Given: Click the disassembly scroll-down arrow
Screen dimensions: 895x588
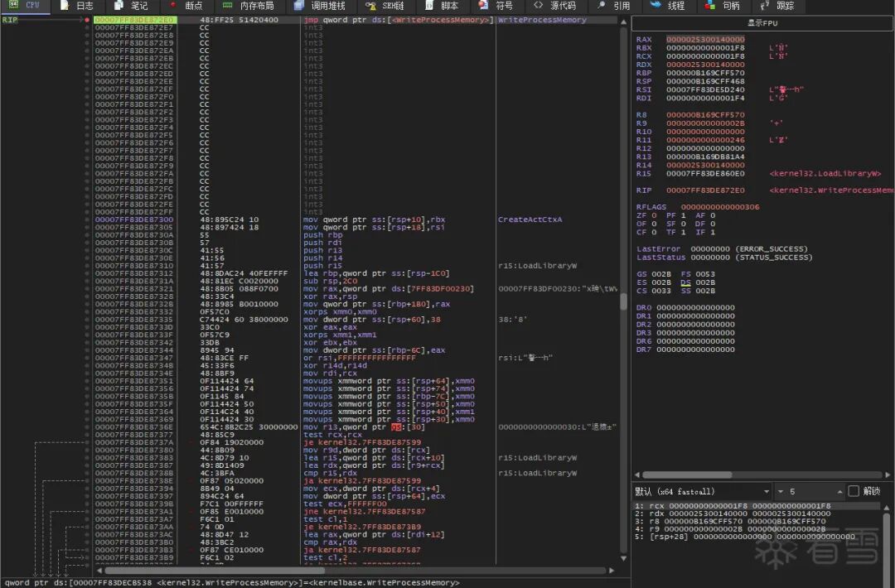Looking at the screenshot, I should pos(623,558).
